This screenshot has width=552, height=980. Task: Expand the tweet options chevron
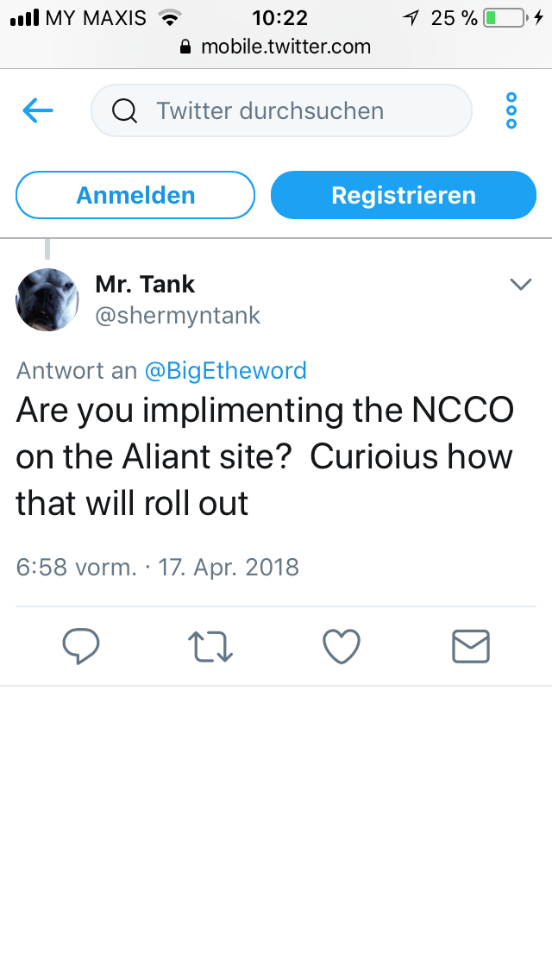pyautogui.click(x=521, y=284)
